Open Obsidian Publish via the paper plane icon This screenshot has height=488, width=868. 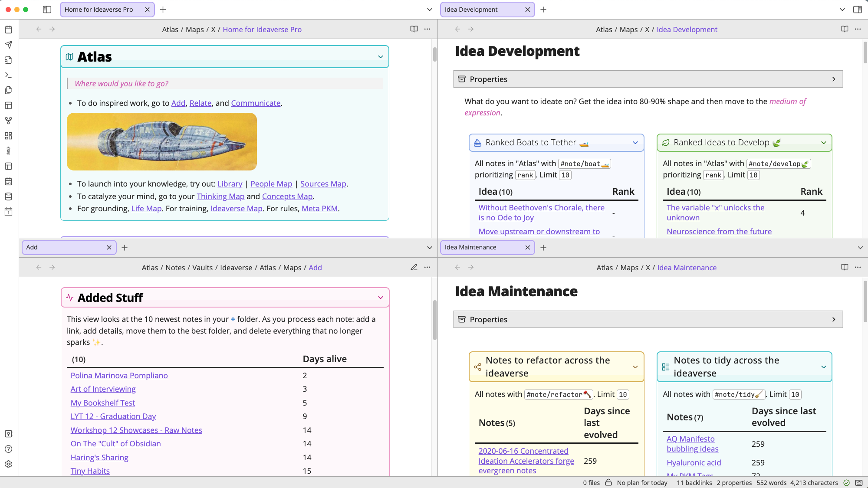pyautogui.click(x=8, y=45)
